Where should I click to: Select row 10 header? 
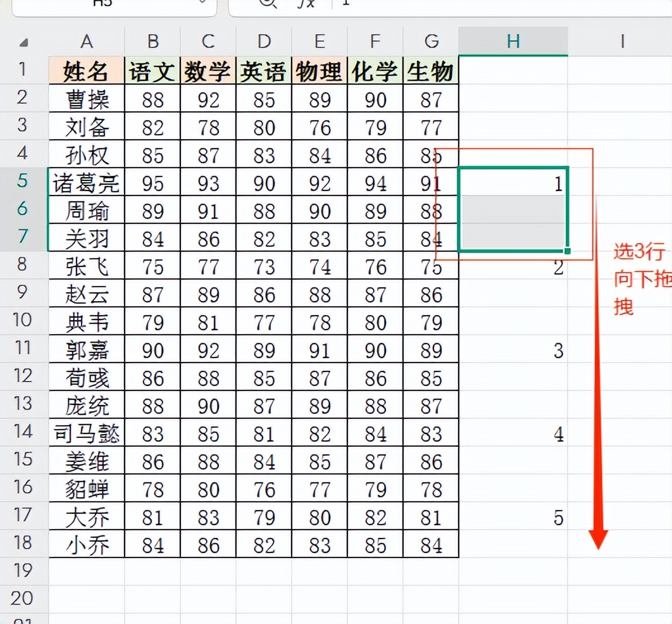point(23,321)
